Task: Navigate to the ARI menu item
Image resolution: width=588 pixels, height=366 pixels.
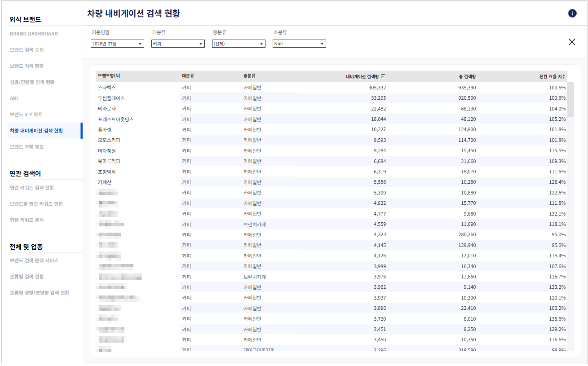Action: point(14,98)
